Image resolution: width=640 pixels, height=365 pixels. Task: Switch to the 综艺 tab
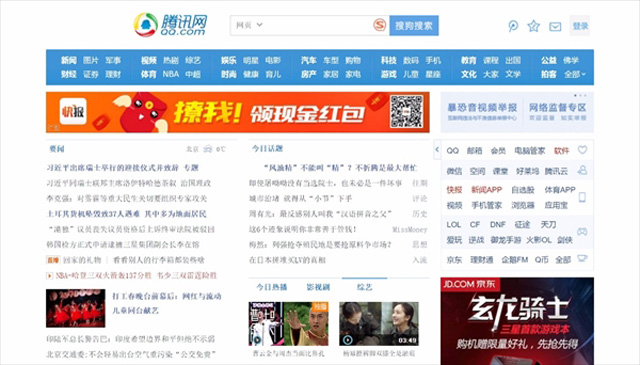tap(364, 287)
